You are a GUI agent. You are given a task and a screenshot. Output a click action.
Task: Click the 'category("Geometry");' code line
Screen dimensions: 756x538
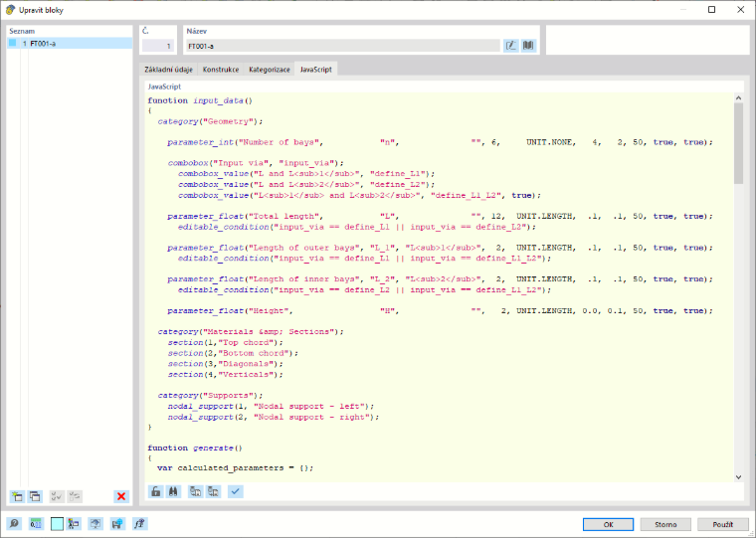click(x=210, y=121)
